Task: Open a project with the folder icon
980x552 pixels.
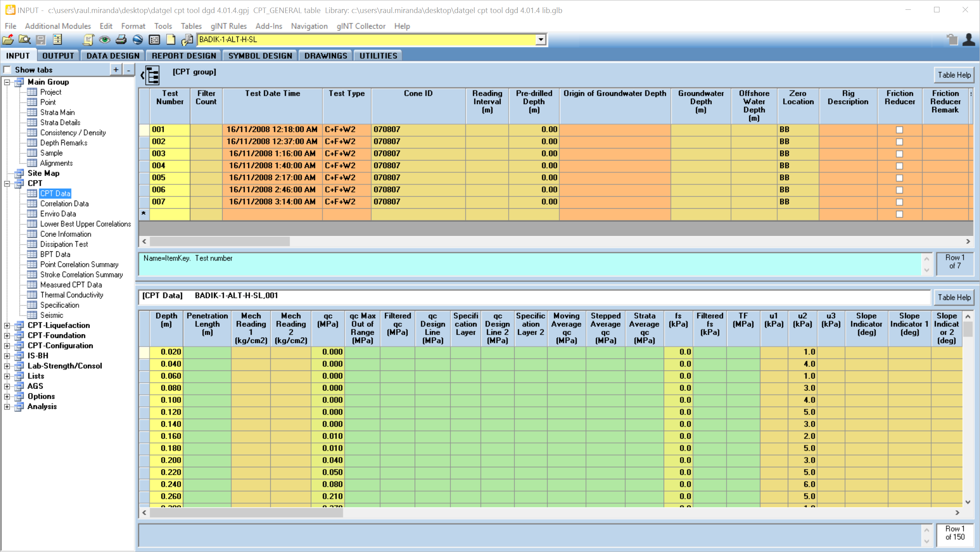Action: click(x=8, y=39)
